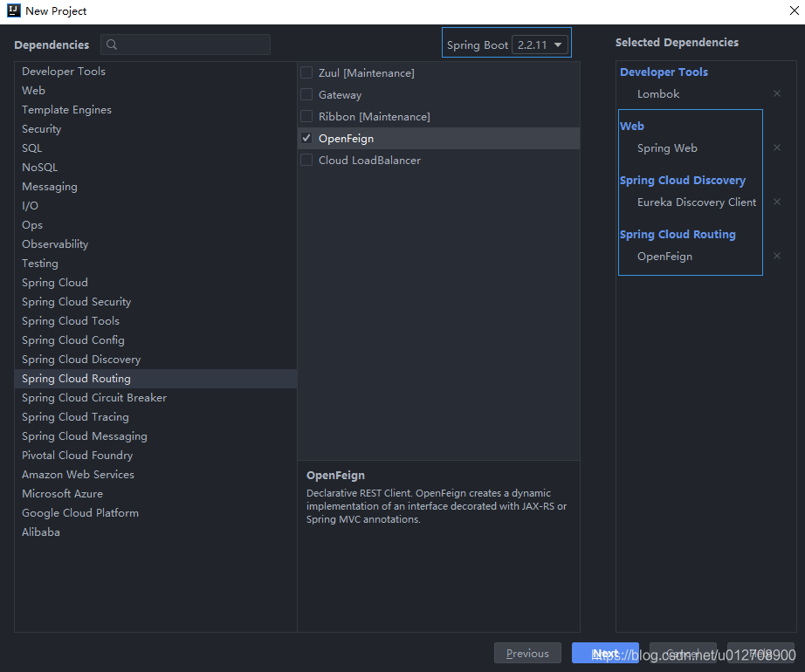Select Spring Cloud Config category
This screenshot has height=672, width=805.
click(x=155, y=340)
